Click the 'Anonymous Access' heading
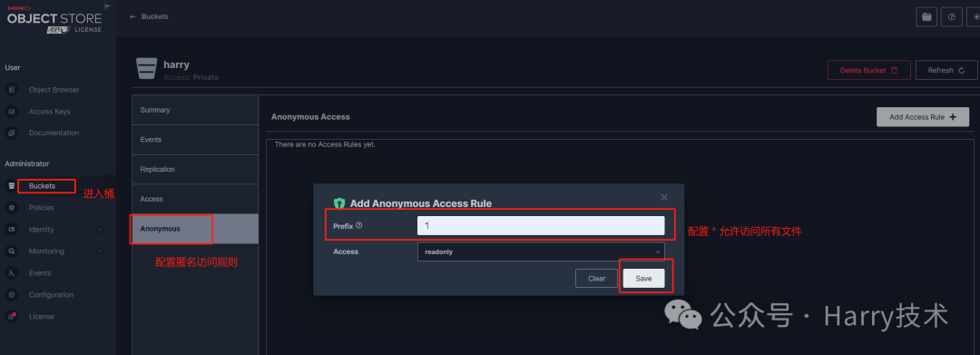 310,117
